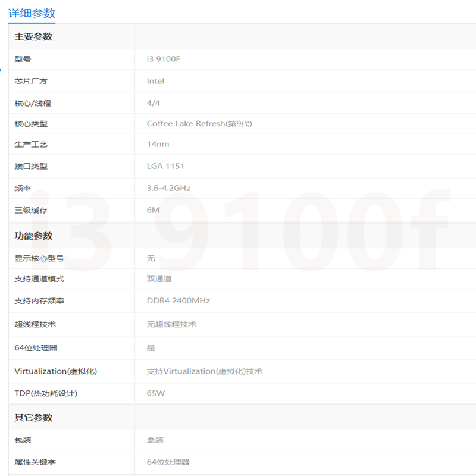Viewport: 476px width, 476px height.
Task: Click the 接口类型 label
Action: pyautogui.click(x=31, y=167)
